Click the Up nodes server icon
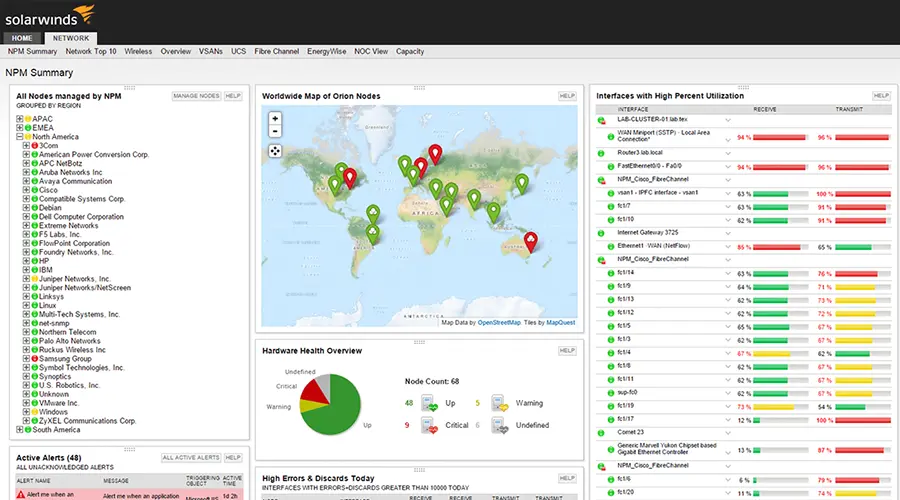Screen dimensions: 900x500 click(x=429, y=403)
